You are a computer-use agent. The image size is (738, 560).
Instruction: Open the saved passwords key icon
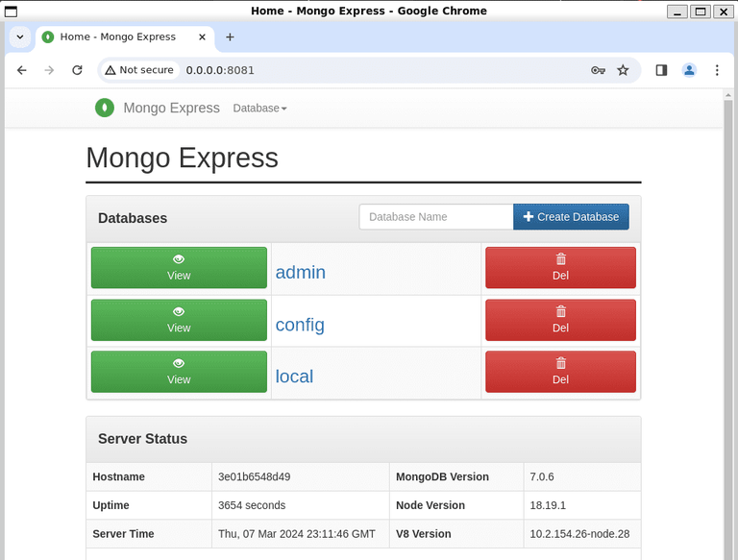point(598,70)
